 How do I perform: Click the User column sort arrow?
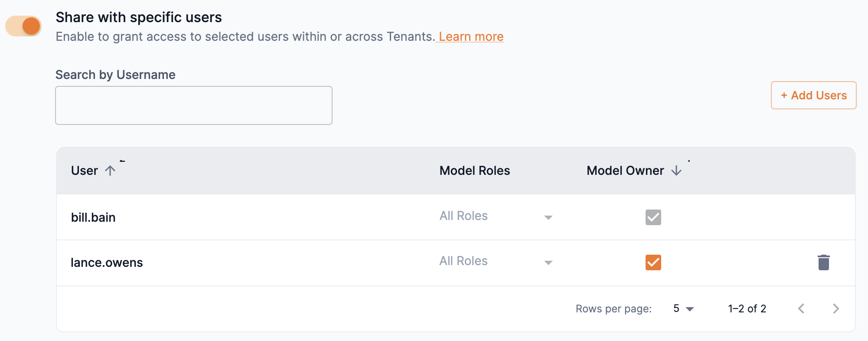[x=111, y=170]
